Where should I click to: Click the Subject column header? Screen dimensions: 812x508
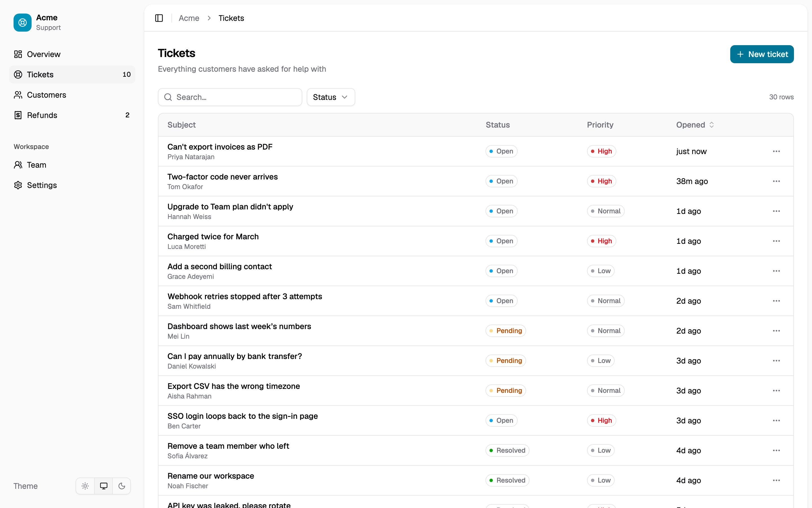pyautogui.click(x=182, y=125)
